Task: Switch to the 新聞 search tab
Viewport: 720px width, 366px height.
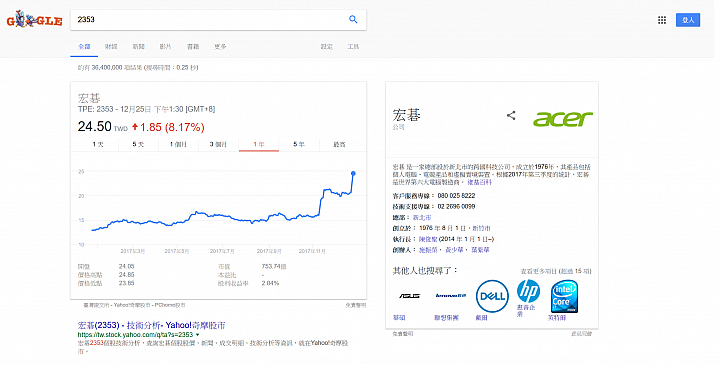Action: click(x=138, y=46)
